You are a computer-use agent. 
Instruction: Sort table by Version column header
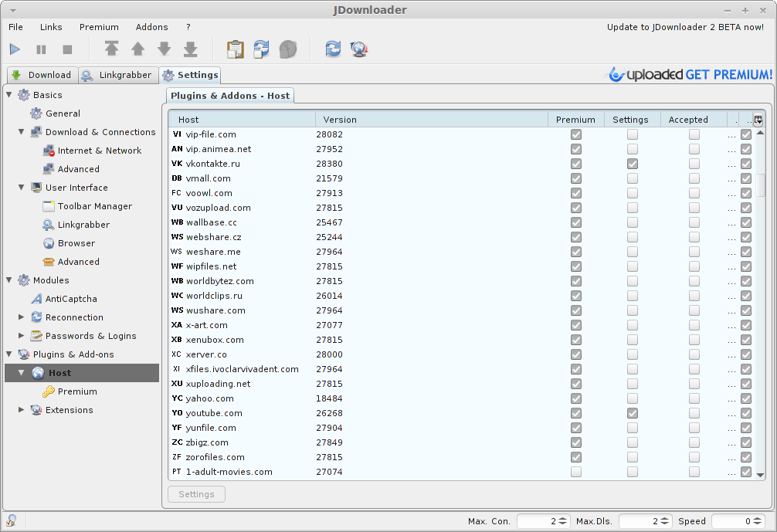point(432,120)
